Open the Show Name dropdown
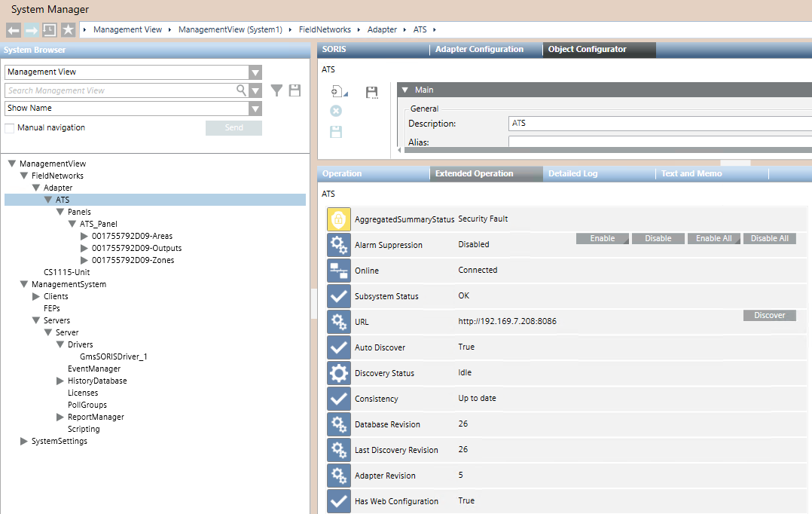This screenshot has width=812, height=514. [x=255, y=108]
